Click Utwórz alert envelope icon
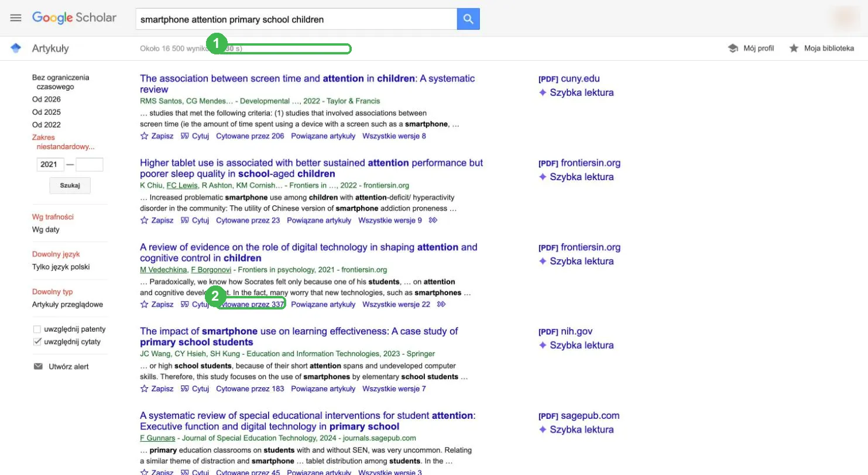 tap(38, 367)
